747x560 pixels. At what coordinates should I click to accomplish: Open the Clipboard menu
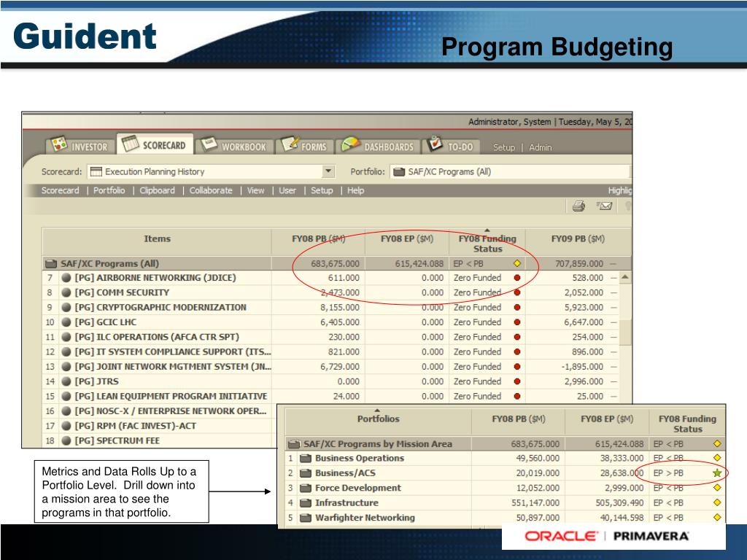tap(158, 190)
